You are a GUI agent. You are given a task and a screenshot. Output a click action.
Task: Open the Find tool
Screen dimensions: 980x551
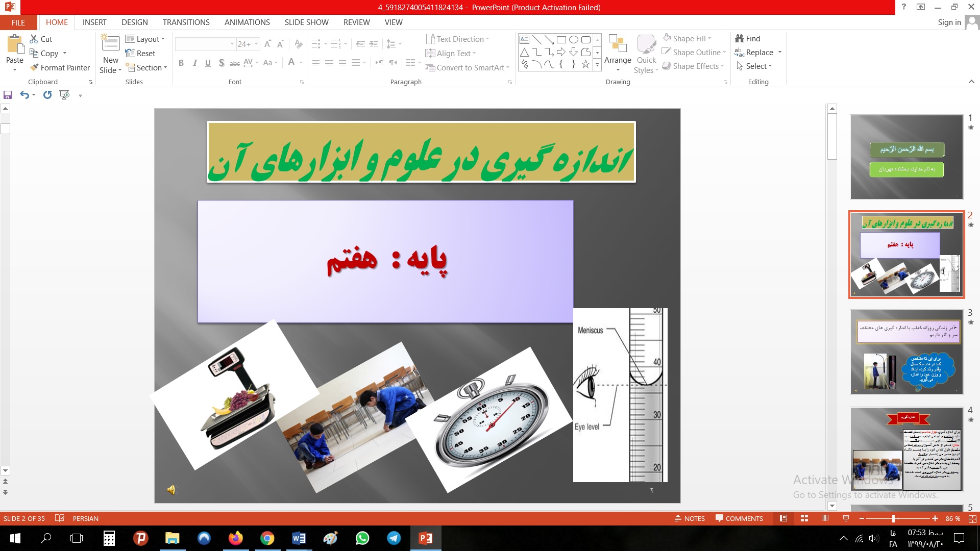point(749,38)
